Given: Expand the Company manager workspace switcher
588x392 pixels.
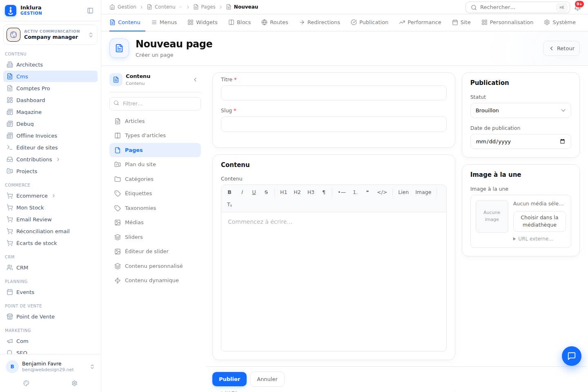Looking at the screenshot, I should tap(50, 35).
